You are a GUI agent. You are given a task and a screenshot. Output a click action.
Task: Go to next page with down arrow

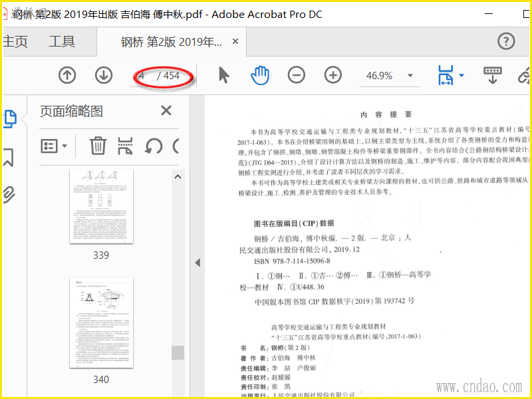104,75
